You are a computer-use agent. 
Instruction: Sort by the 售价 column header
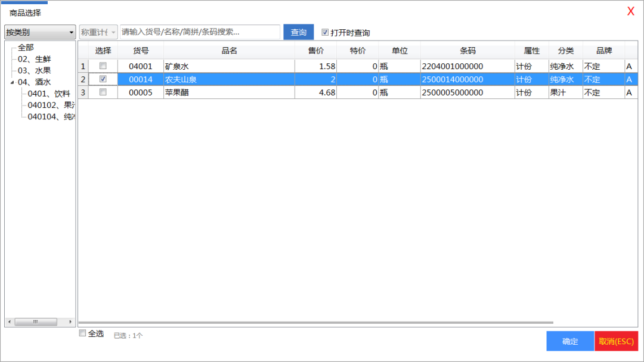(x=315, y=51)
